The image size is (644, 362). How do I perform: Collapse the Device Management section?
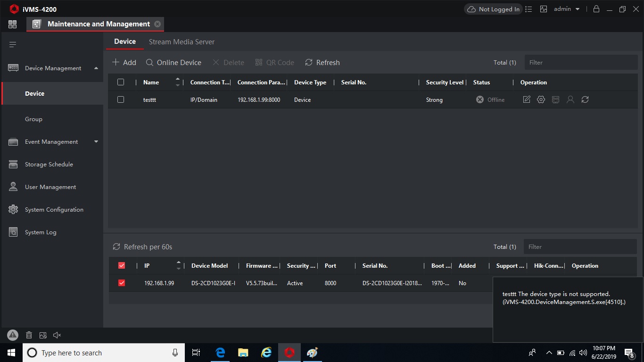click(x=96, y=68)
